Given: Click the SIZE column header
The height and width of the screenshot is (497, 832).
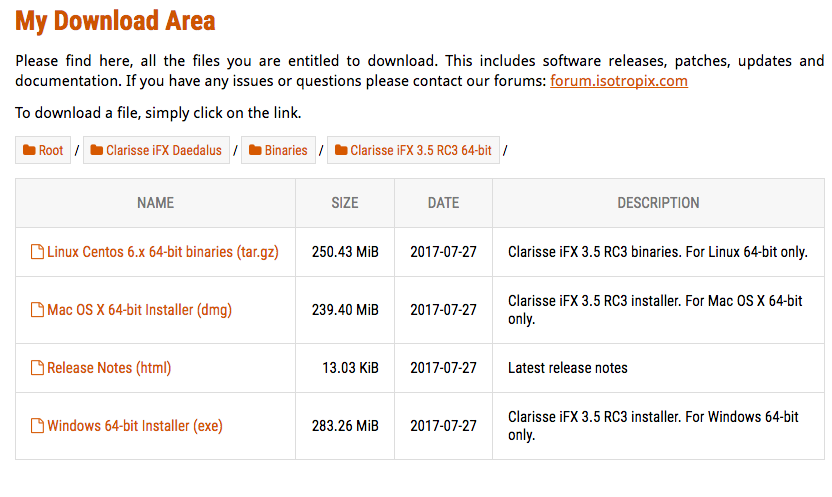Looking at the screenshot, I should tap(345, 203).
